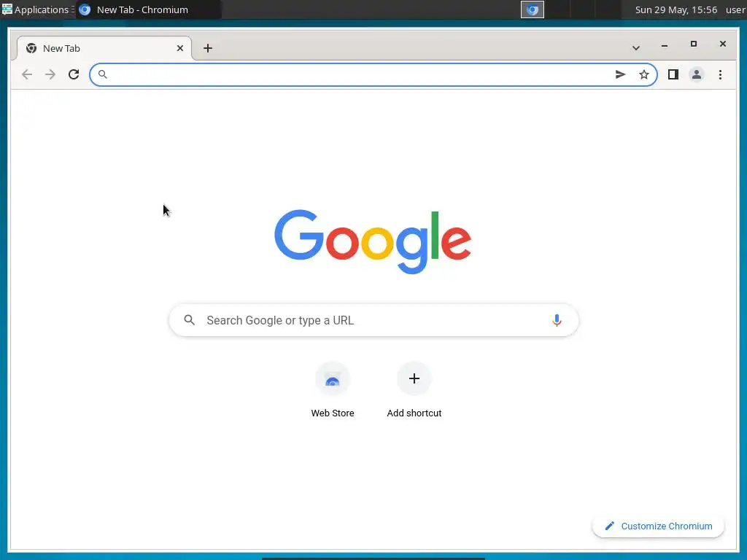The image size is (747, 560).
Task: Open the side panel
Action: (673, 74)
